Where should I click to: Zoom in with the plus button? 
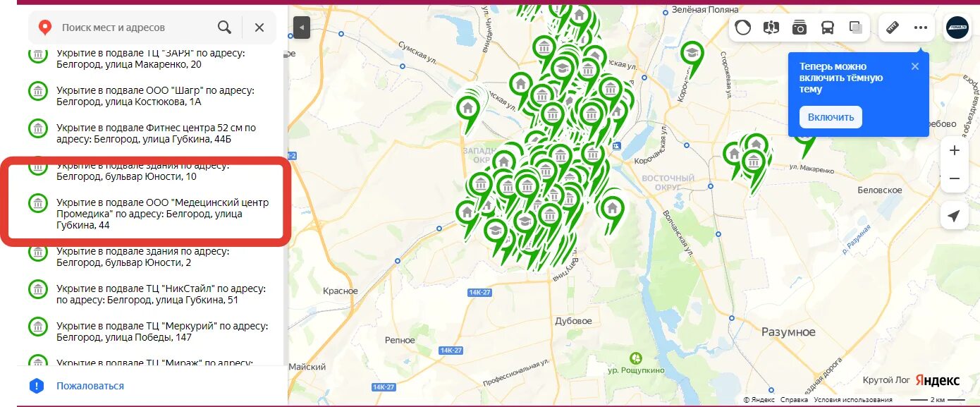coord(955,150)
